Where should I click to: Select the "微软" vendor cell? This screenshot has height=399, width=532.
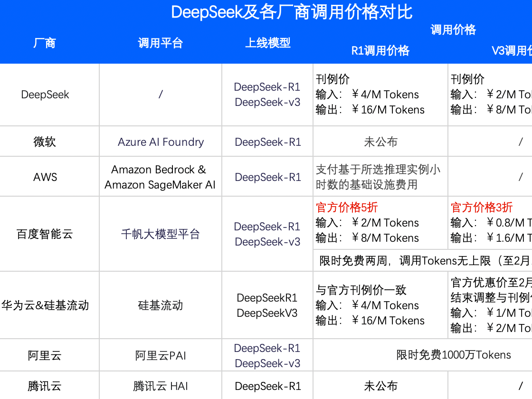pos(45,142)
